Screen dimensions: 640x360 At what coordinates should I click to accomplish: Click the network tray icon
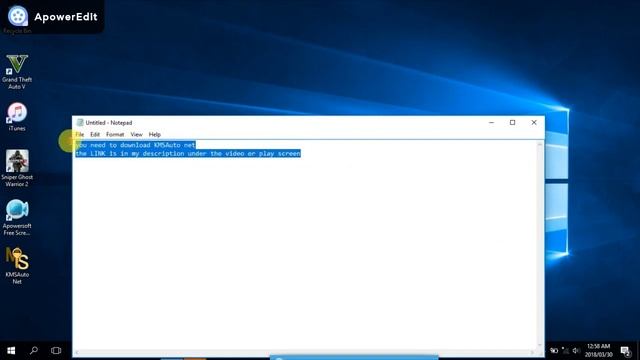[x=565, y=351]
